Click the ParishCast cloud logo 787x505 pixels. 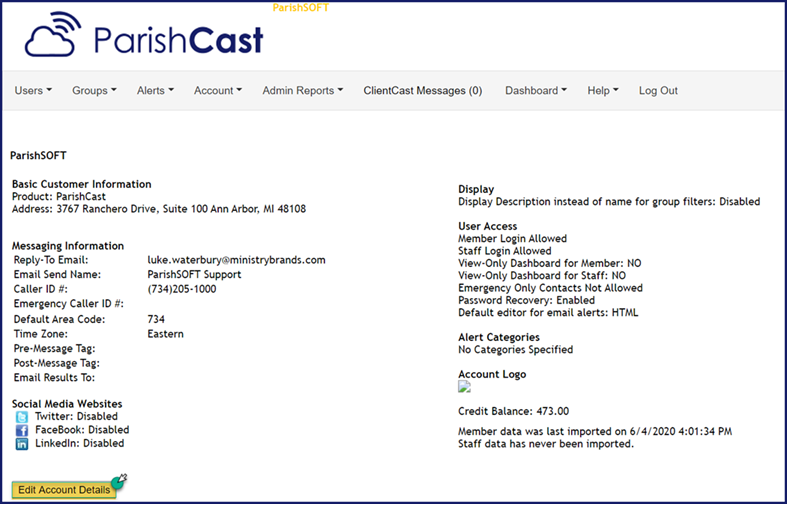pyautogui.click(x=144, y=35)
